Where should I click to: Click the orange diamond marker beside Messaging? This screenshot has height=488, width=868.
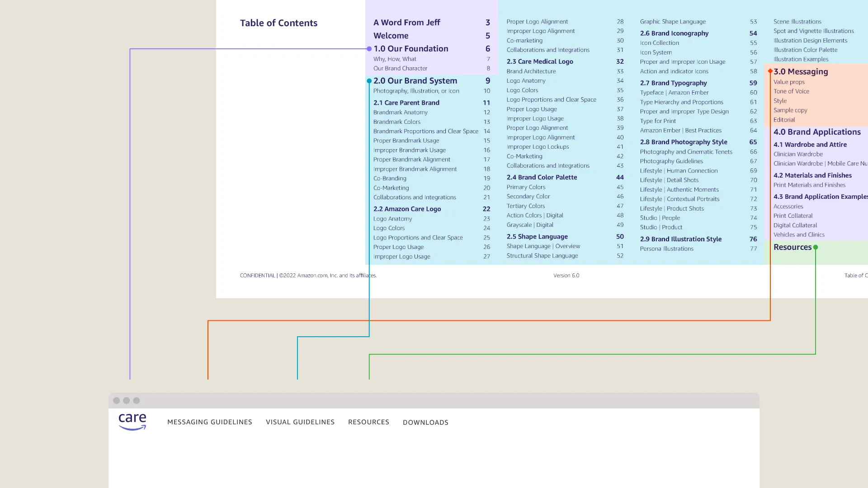770,71
